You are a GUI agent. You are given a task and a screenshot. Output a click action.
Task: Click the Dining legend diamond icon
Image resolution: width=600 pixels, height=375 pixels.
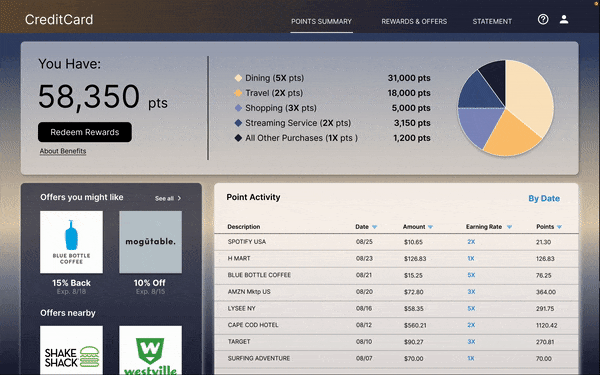[238, 78]
